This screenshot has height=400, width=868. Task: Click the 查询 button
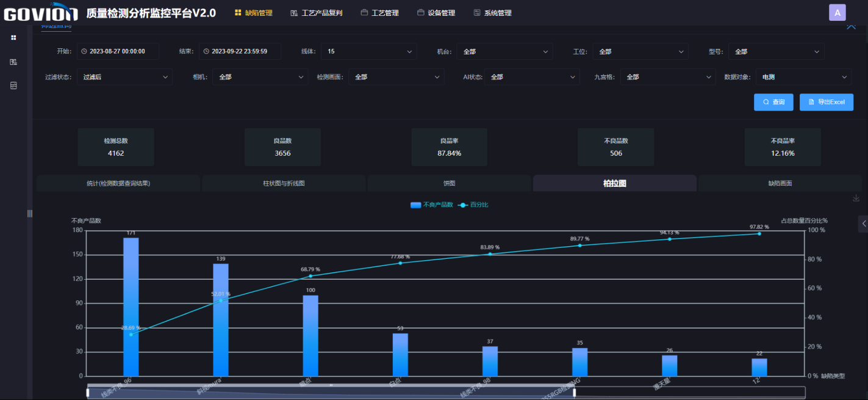(773, 102)
